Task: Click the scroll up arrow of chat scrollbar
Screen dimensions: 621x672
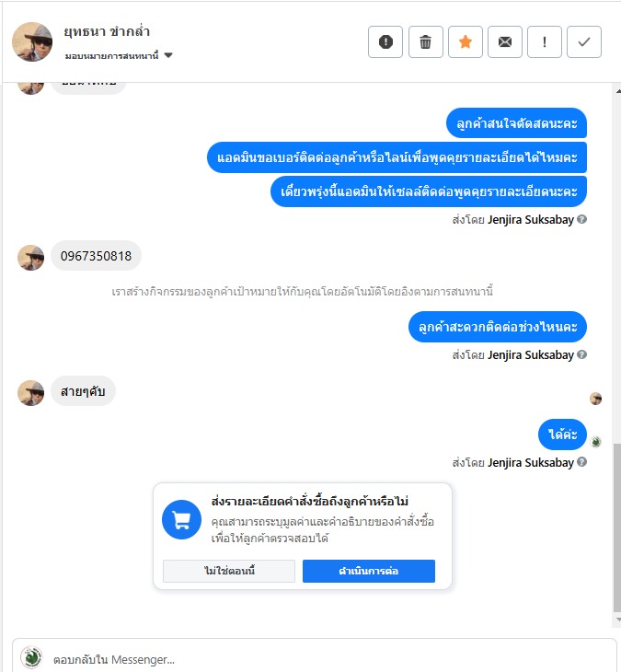Action: point(618,91)
